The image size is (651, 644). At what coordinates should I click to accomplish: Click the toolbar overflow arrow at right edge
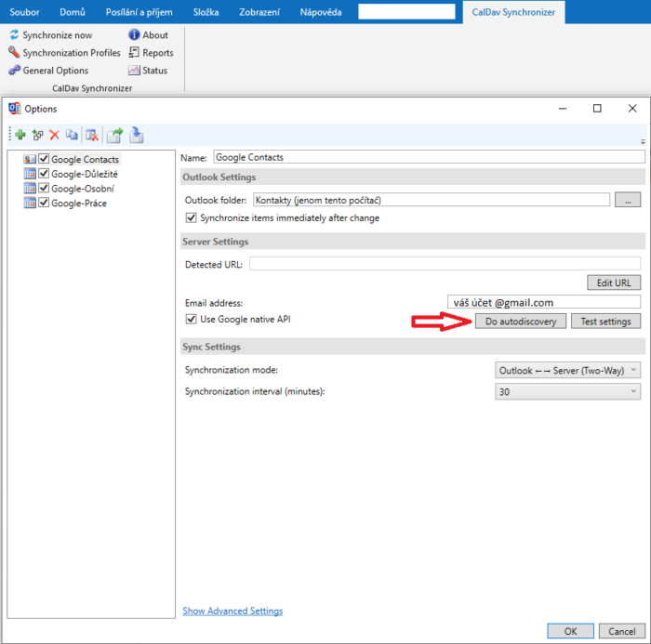tap(643, 142)
